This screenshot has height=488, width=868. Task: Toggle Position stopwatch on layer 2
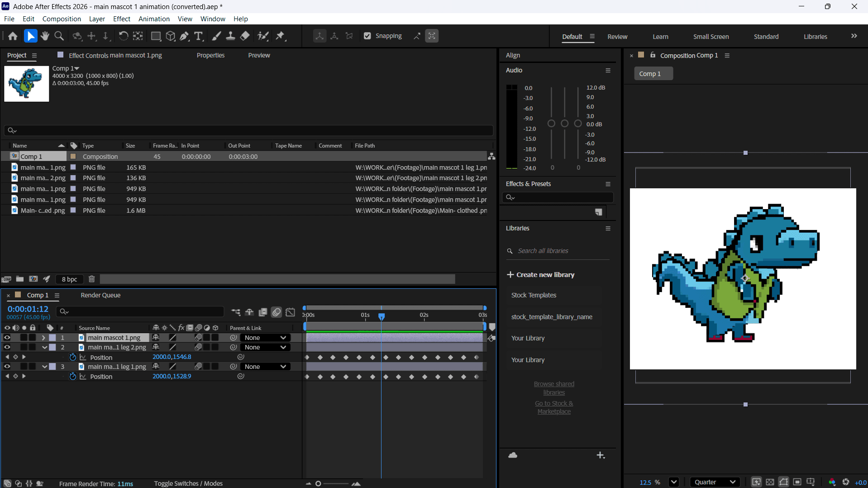point(72,357)
